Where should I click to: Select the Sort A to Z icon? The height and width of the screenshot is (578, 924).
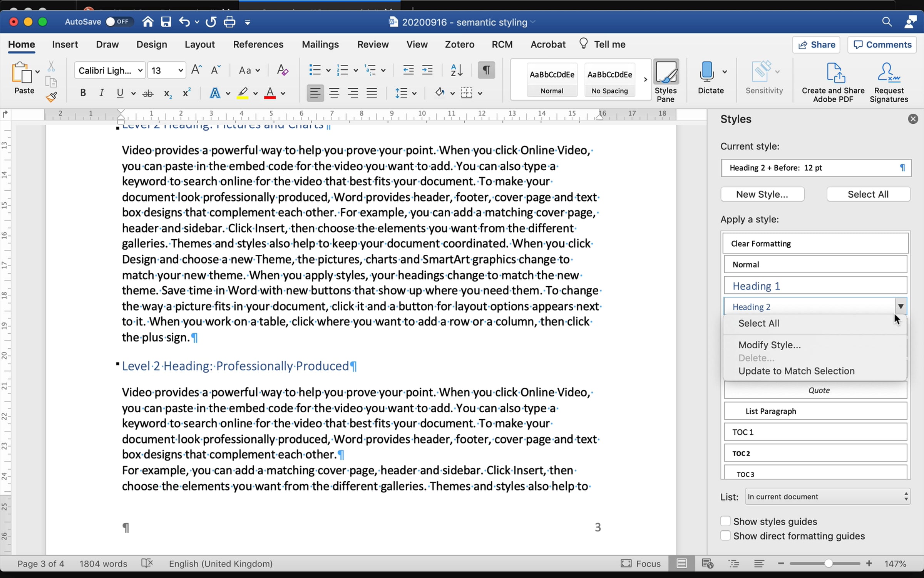457,70
